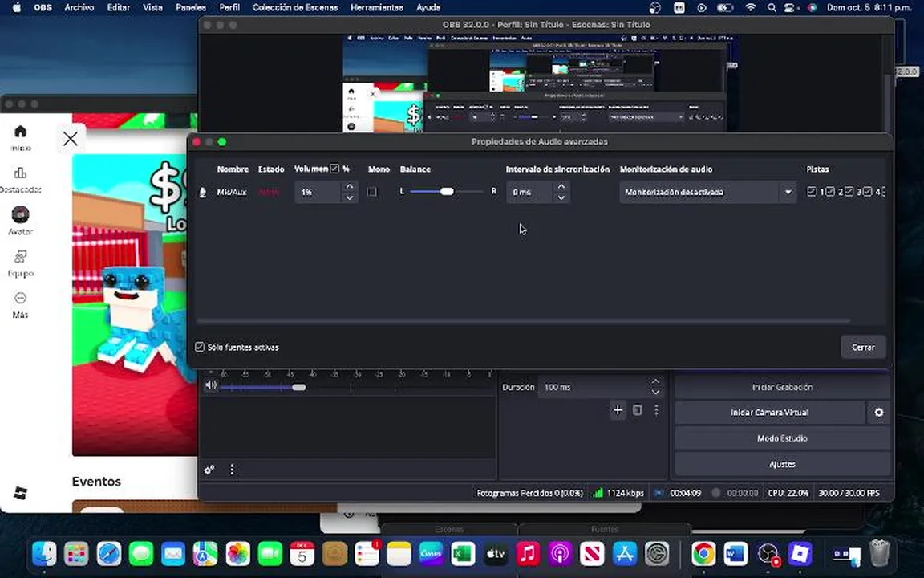Open the Apple menu
This screenshot has width=924, height=578.
point(17,8)
